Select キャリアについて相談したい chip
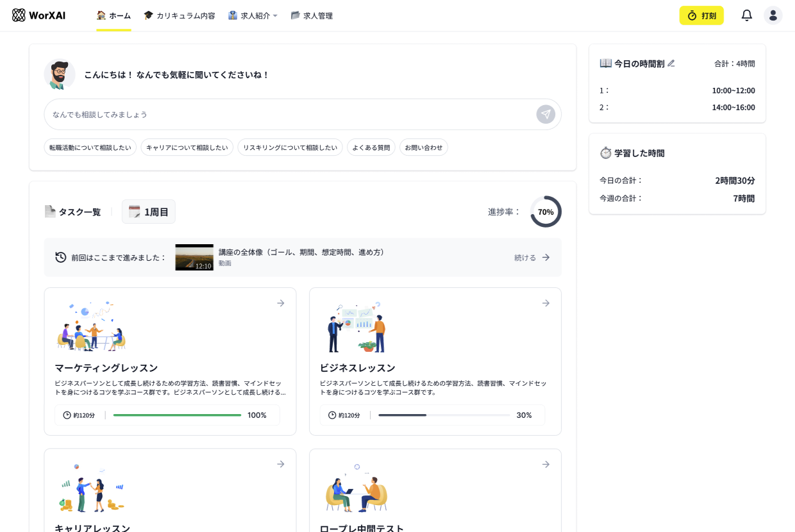The width and height of the screenshot is (795, 532). pyautogui.click(x=187, y=147)
